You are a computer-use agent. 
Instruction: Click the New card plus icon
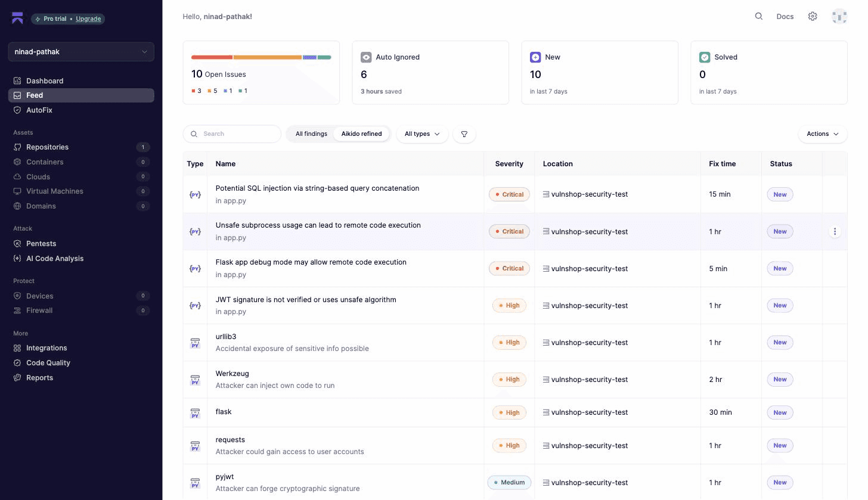[535, 57]
